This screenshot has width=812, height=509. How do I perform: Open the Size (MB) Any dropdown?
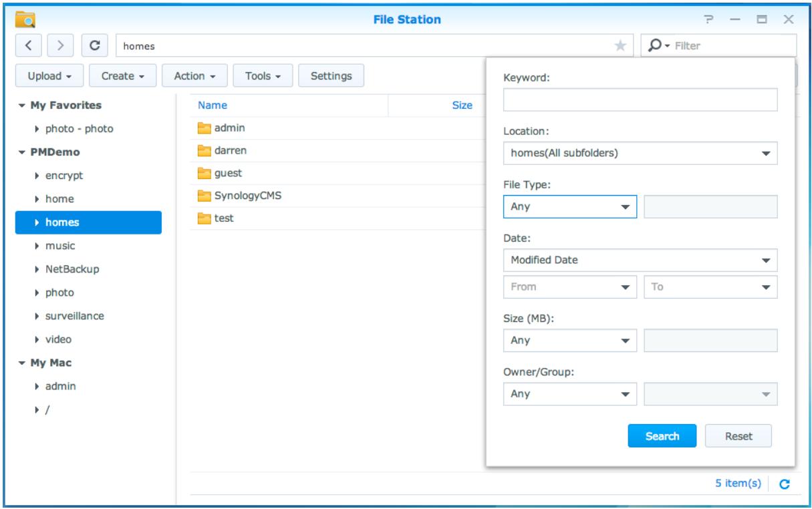point(569,341)
